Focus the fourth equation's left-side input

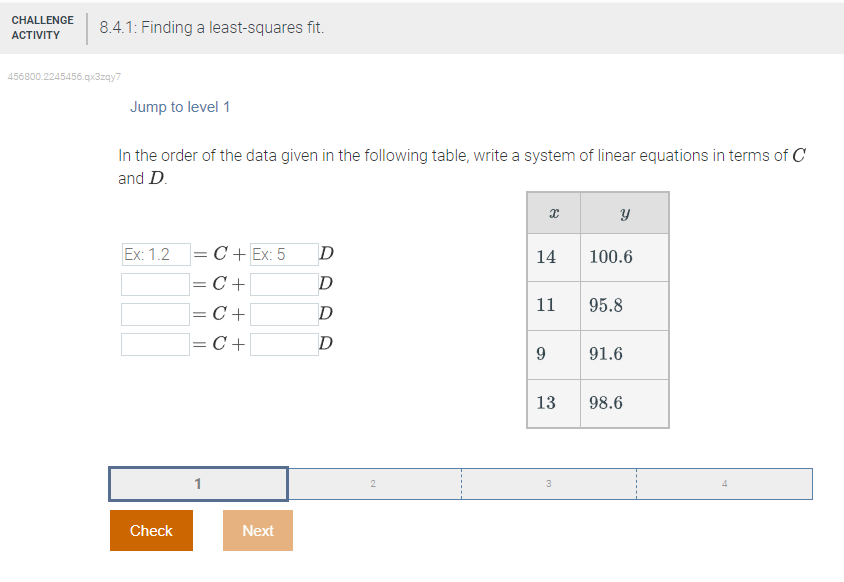point(156,345)
